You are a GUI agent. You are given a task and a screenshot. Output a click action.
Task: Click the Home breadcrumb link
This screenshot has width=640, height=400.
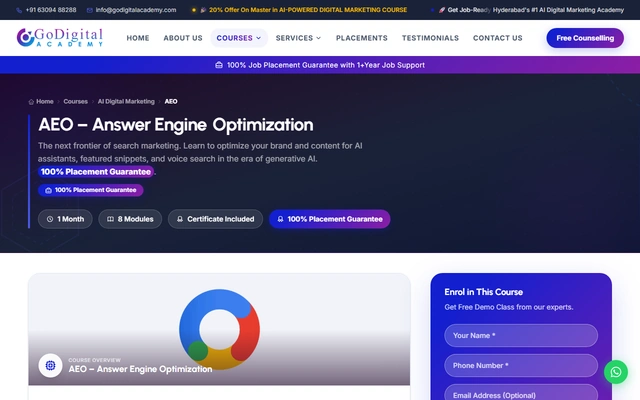coord(45,102)
